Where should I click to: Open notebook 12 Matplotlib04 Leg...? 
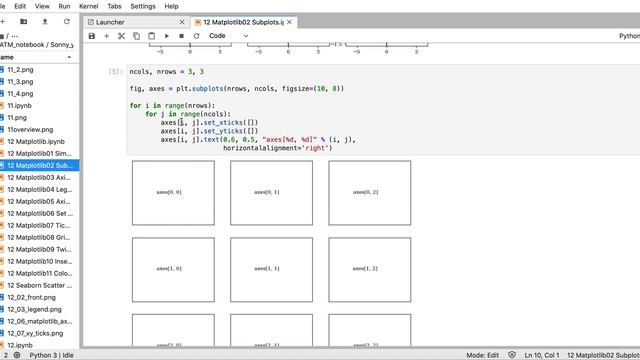point(40,189)
